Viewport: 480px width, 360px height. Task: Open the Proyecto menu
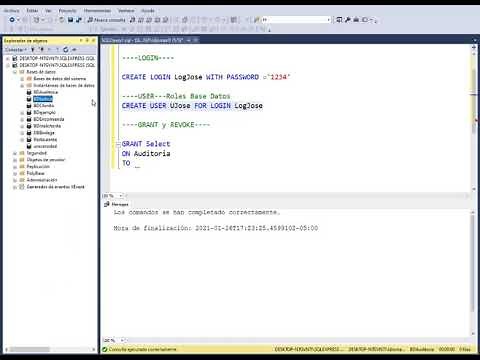point(67,11)
